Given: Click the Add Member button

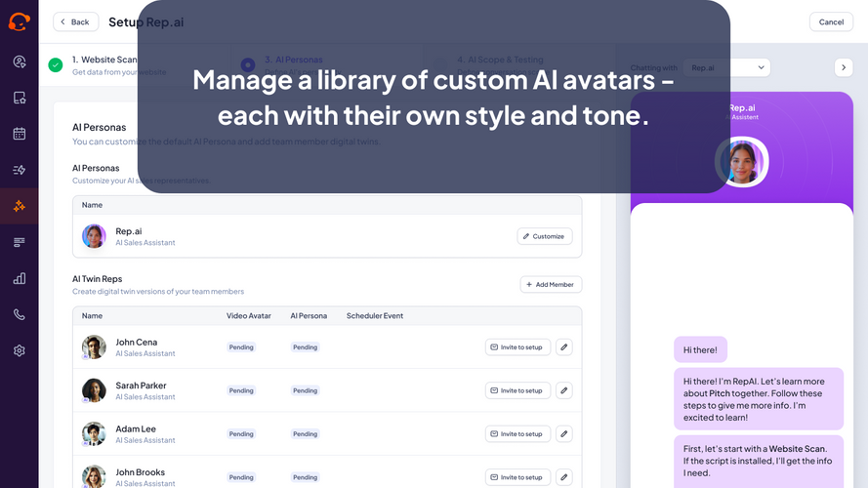Looking at the screenshot, I should pyautogui.click(x=551, y=284).
